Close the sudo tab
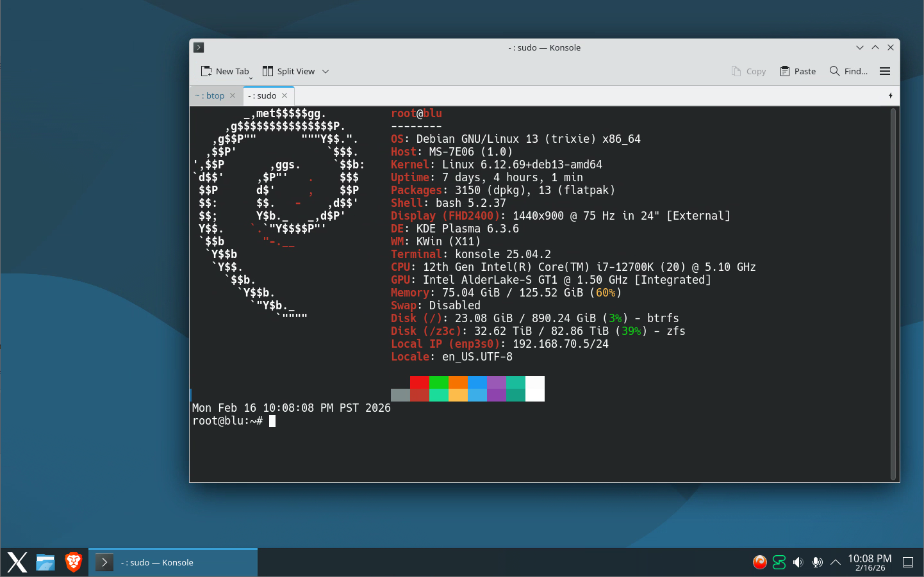Image resolution: width=924 pixels, height=577 pixels. click(285, 96)
